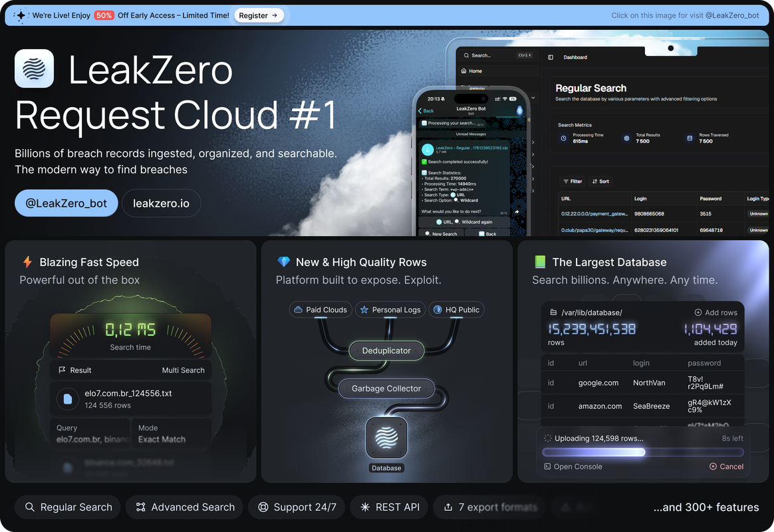This screenshot has width=774, height=532.
Task: Click the Sort button in the dashboard
Action: 600,181
